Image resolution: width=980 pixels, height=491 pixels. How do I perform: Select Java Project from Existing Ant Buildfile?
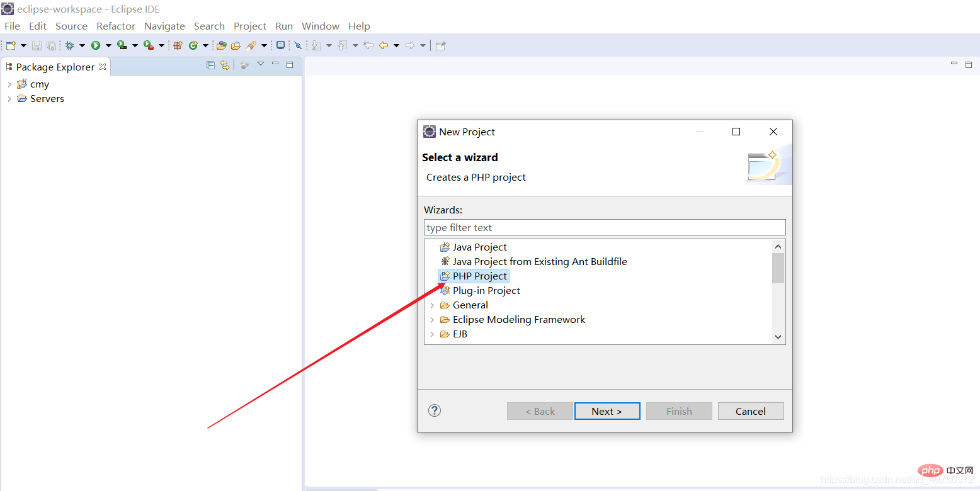click(x=540, y=261)
